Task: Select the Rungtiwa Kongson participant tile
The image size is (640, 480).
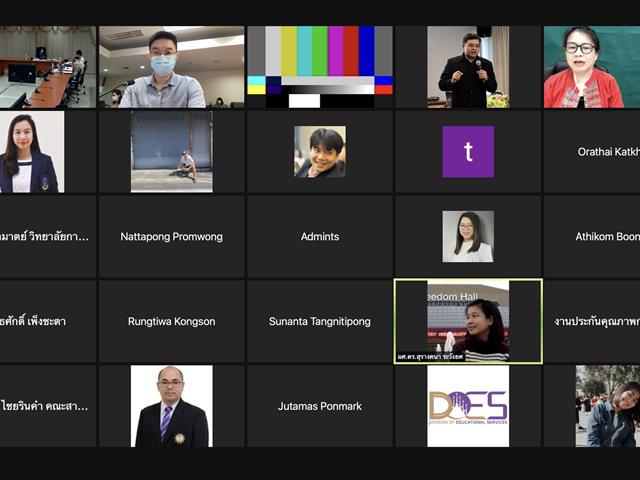Action: 171,321
